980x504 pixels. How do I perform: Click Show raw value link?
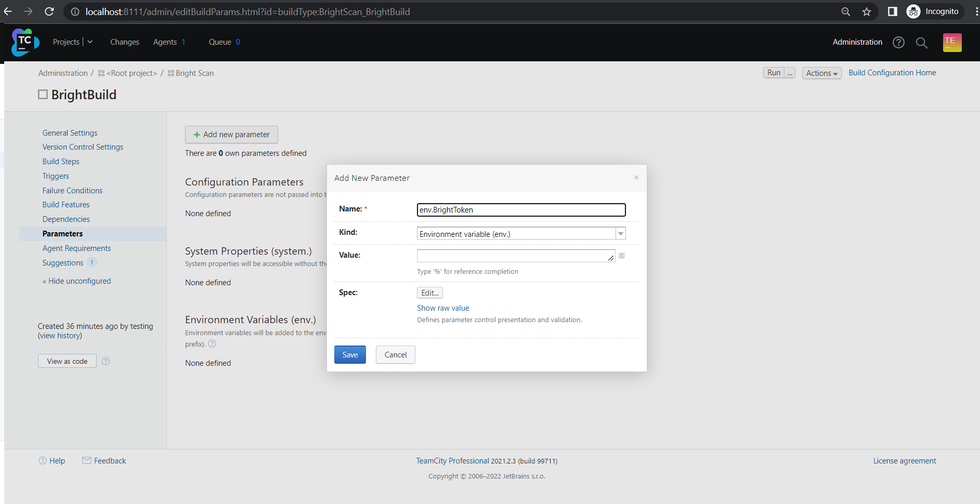pos(443,308)
